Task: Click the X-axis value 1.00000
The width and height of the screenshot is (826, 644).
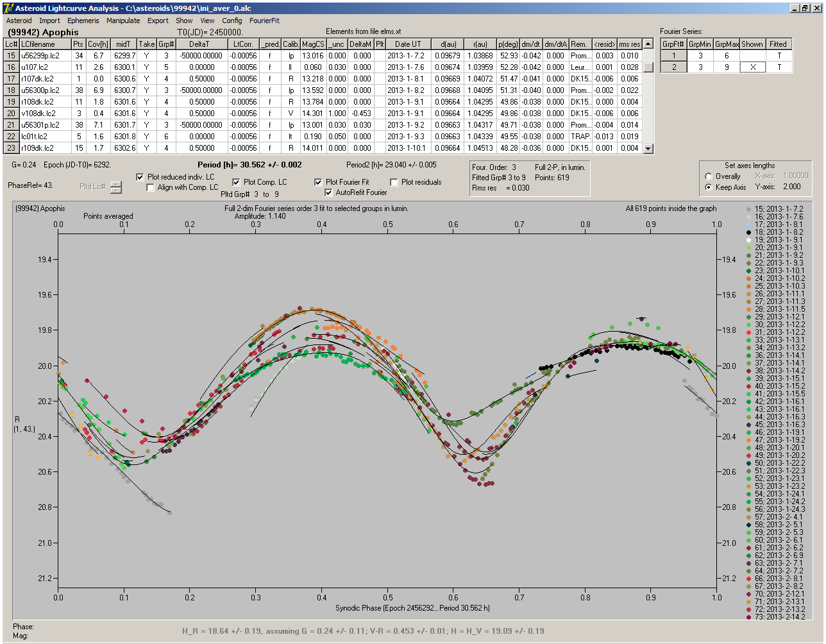Action: [x=796, y=176]
